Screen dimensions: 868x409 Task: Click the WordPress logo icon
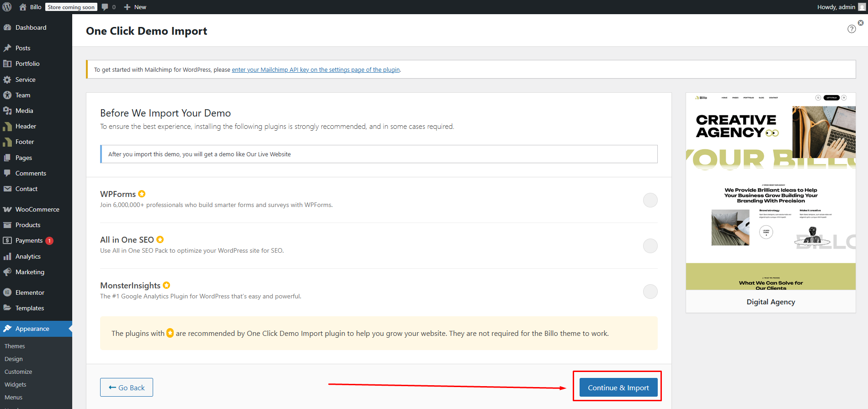click(x=7, y=7)
